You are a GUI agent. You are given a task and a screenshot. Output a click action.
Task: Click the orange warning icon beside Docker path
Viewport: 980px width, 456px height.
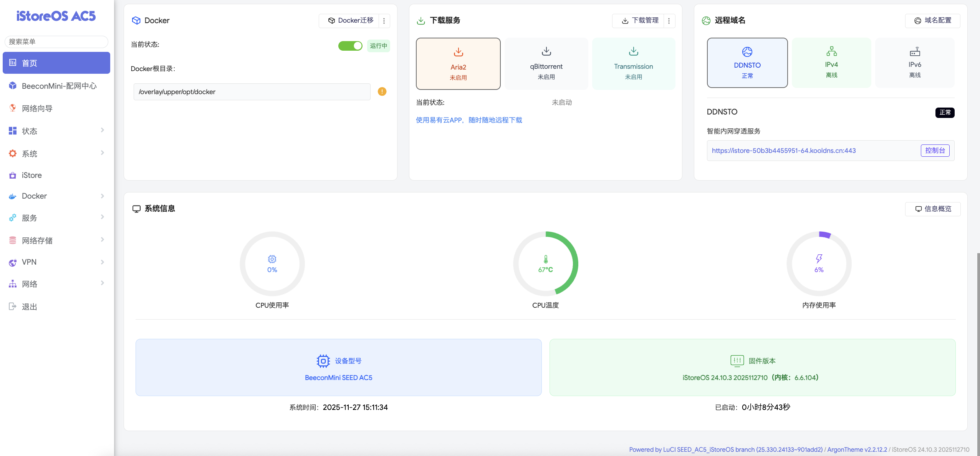point(382,91)
